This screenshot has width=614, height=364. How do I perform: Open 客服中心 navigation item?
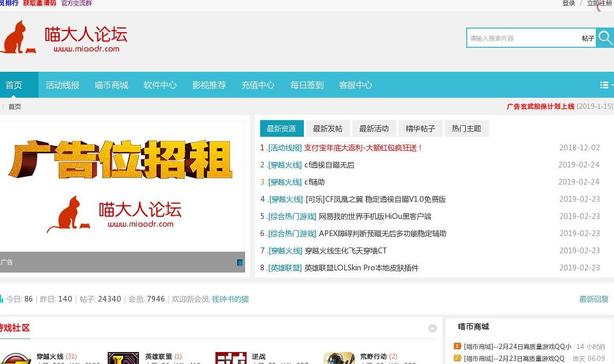coord(355,85)
